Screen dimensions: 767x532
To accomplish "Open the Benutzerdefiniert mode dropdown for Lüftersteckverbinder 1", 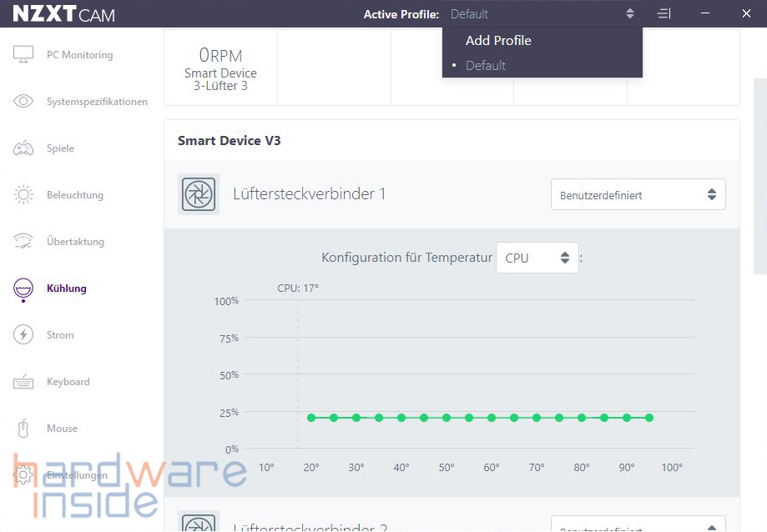I will tap(638, 194).
